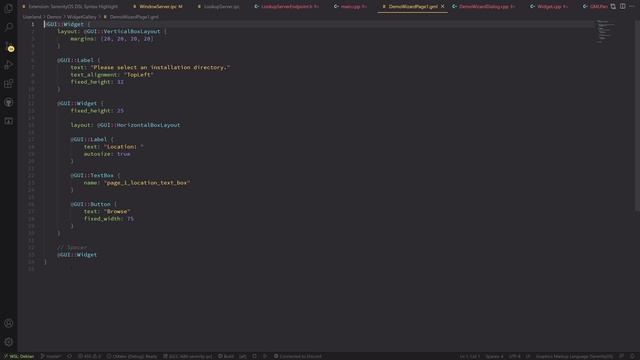Click the fixed_width: 75 line

pyautogui.click(x=109, y=219)
